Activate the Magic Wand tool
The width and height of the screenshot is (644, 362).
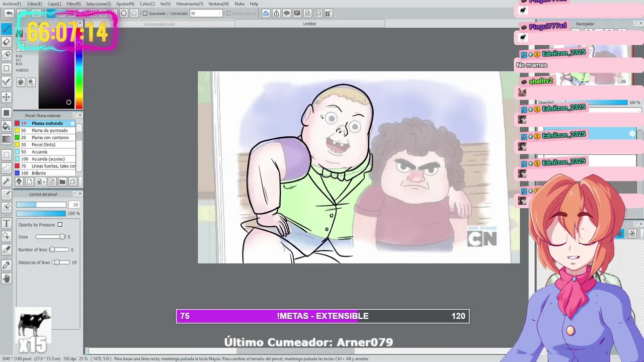coord(7,181)
